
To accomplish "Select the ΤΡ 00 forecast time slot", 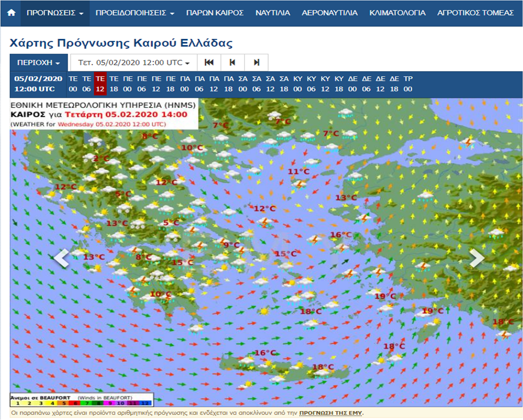I will 408,84.
